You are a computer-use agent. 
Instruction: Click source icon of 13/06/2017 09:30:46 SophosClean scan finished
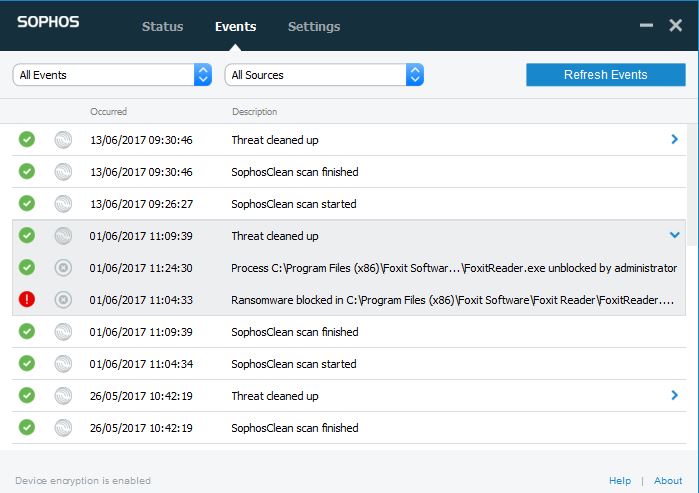[x=63, y=172]
